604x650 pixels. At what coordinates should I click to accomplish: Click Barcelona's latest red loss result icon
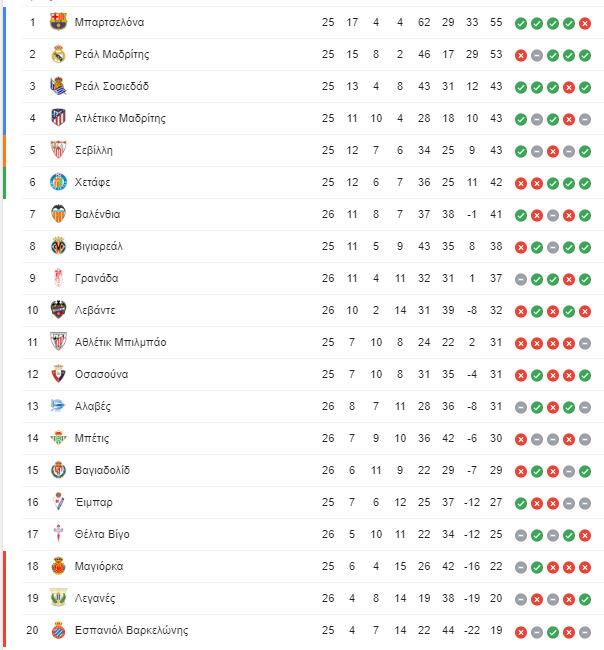[x=585, y=24]
